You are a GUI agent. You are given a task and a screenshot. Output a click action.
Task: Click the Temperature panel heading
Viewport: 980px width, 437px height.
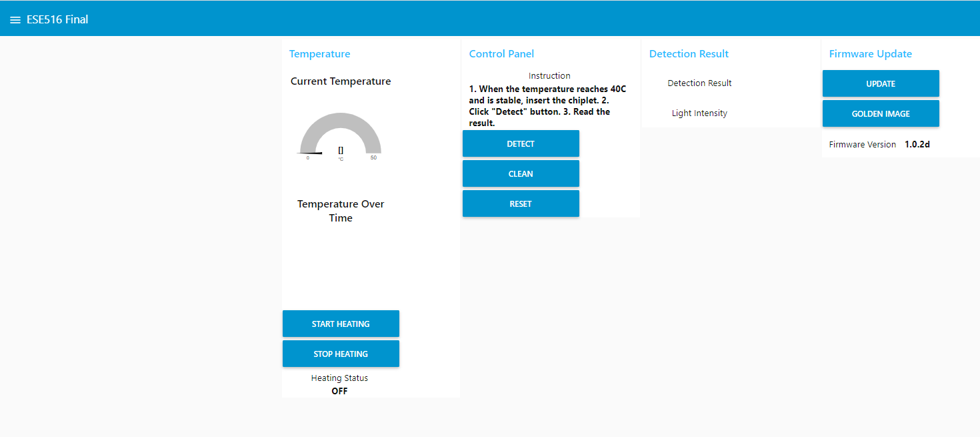pyautogui.click(x=319, y=54)
